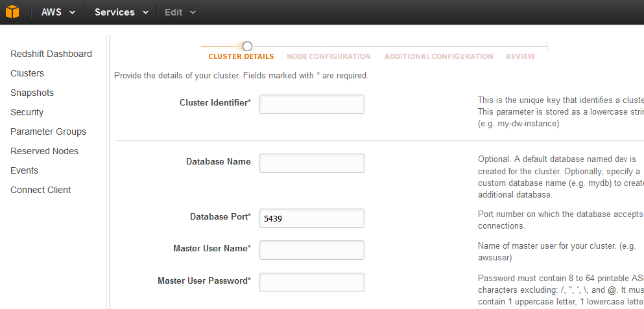This screenshot has height=309, width=644.
Task: Click the AWS orange cube logo
Action: (12, 12)
